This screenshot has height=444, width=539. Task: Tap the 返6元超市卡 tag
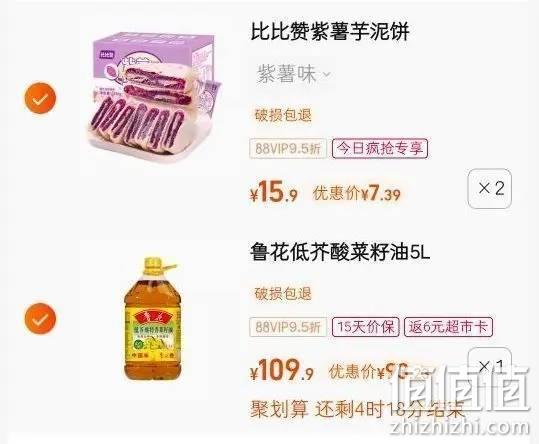point(448,327)
